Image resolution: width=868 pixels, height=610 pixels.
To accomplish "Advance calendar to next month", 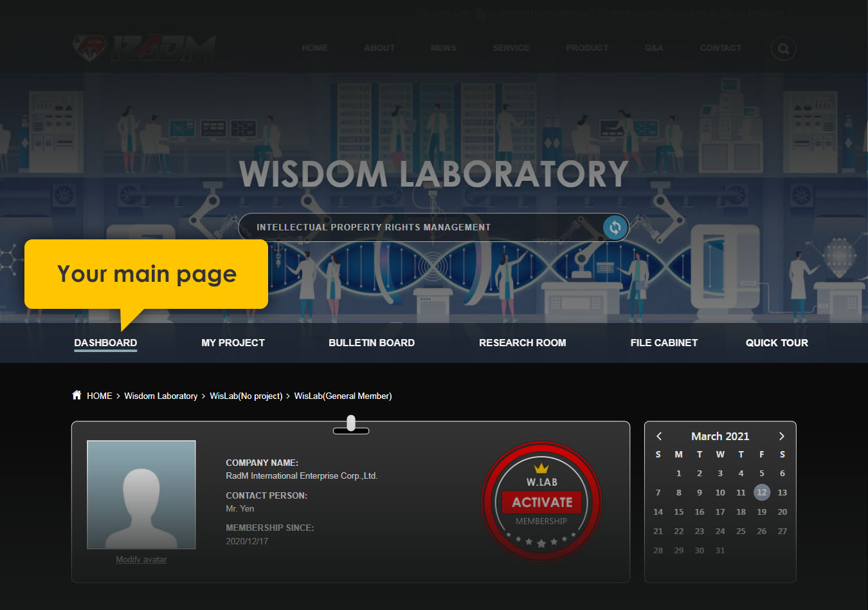I will pos(781,436).
